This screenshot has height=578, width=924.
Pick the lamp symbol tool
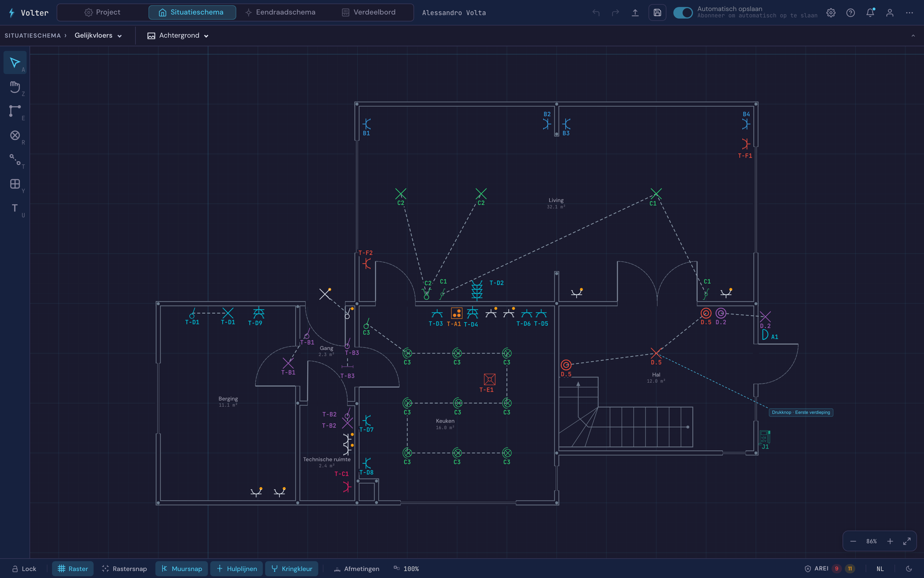tap(15, 135)
